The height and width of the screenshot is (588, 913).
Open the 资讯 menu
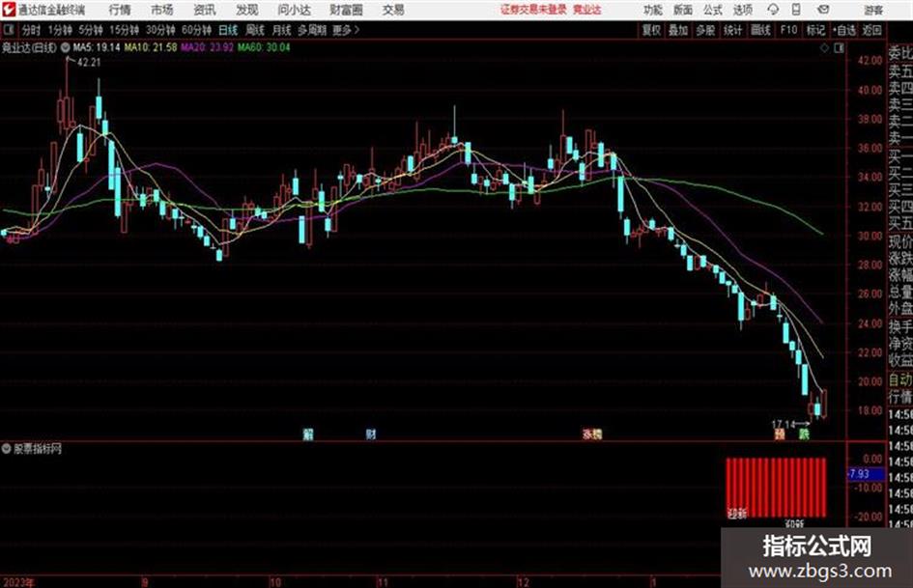click(x=205, y=10)
